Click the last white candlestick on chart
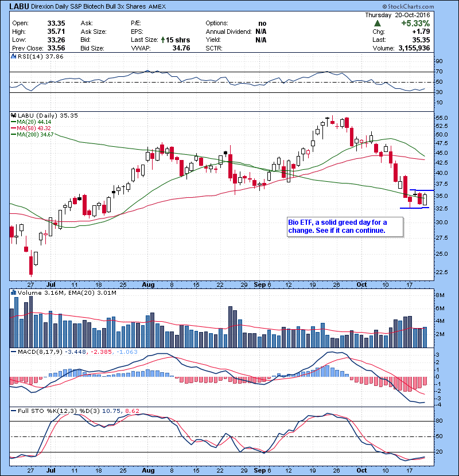This screenshot has width=459, height=476. 425,199
